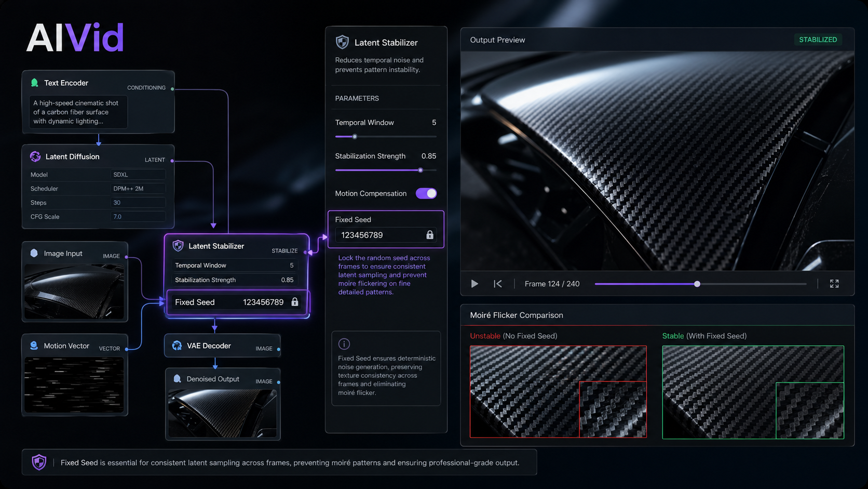Click the Denoised Output node icon
Viewport: 868px width, 489px height.
click(177, 379)
